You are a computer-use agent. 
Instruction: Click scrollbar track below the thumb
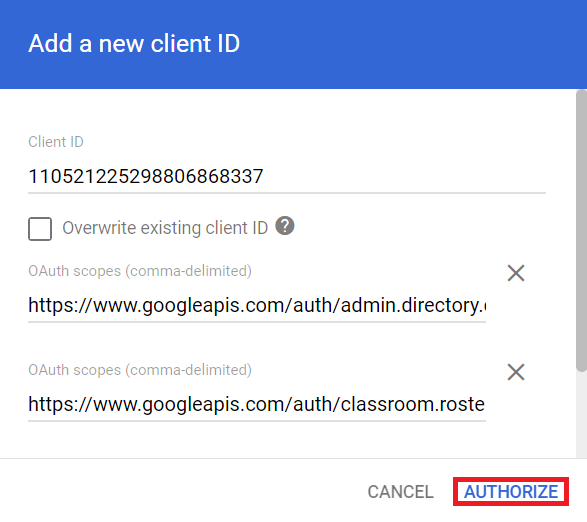click(x=581, y=414)
